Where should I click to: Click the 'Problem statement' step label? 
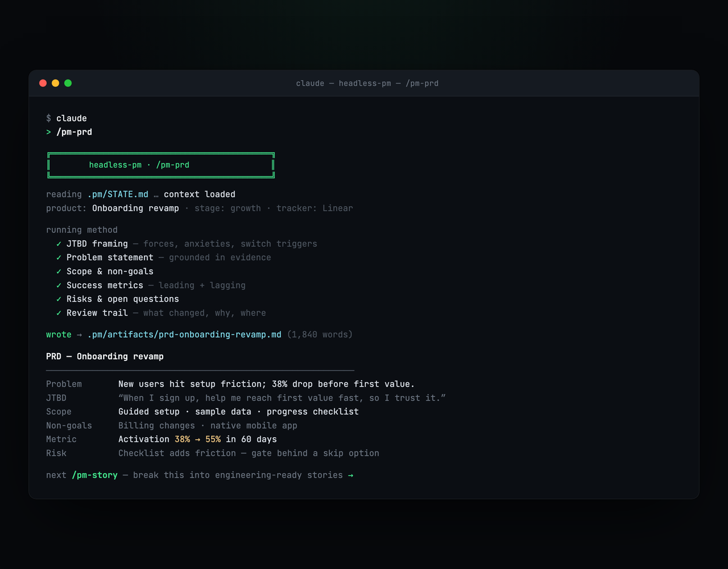[x=110, y=258]
